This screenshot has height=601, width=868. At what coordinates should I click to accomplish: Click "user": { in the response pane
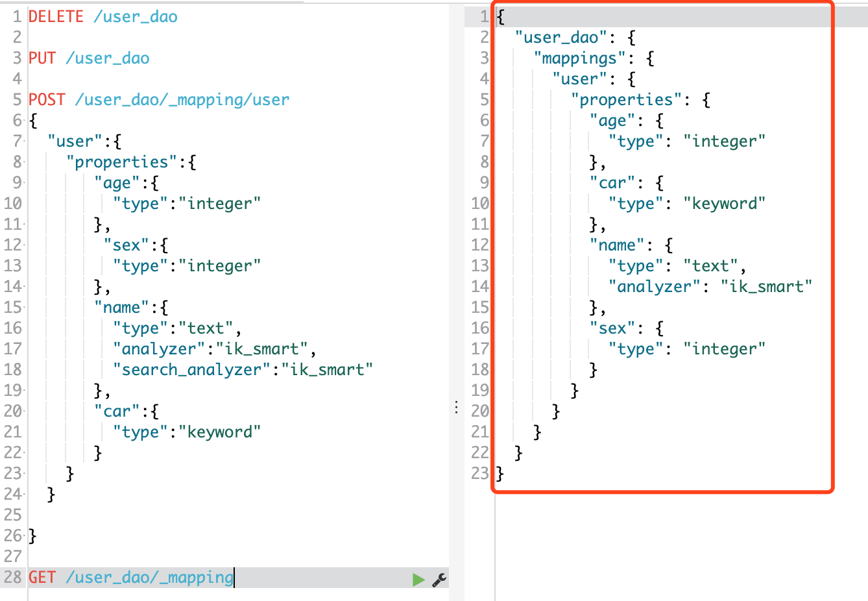(x=594, y=79)
